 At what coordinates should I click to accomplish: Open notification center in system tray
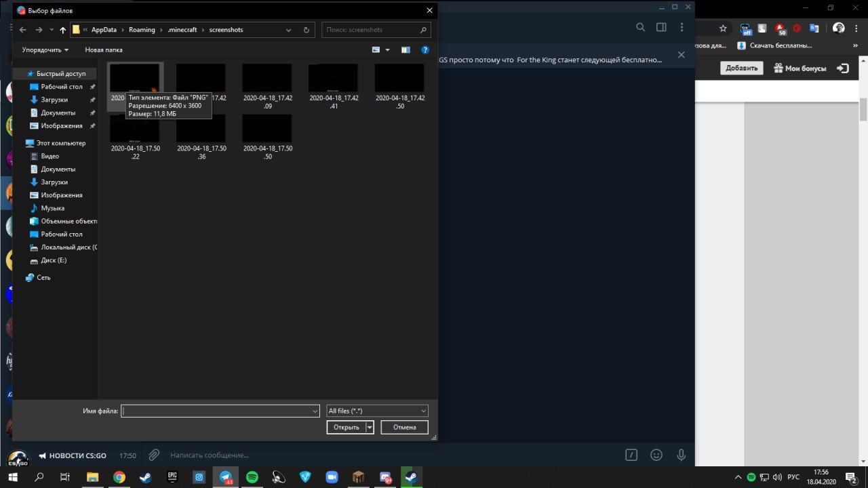point(851,477)
